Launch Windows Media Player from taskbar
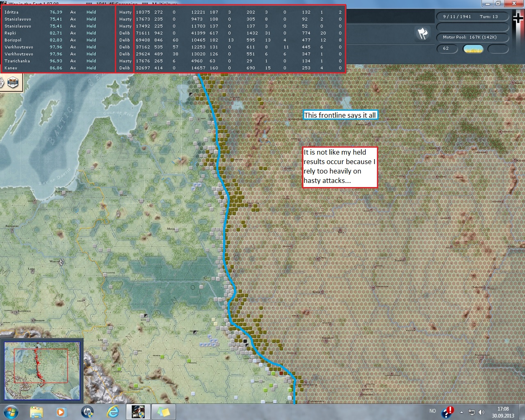This screenshot has width=525, height=420. (61, 412)
